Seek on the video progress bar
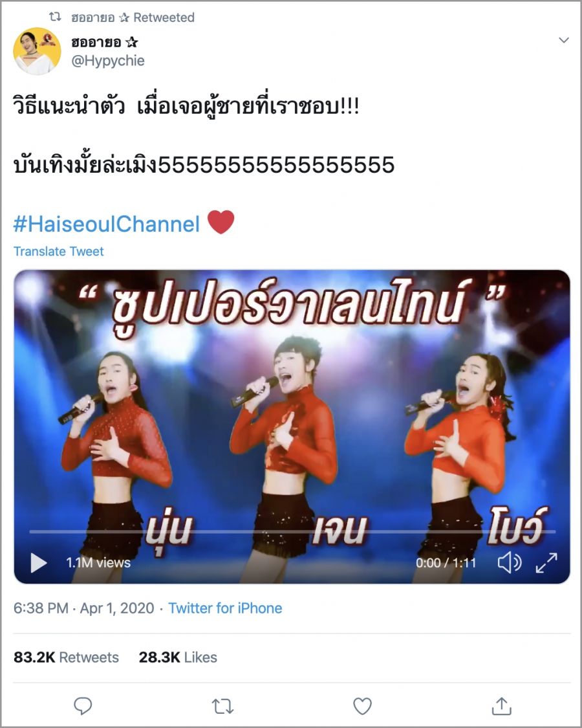The height and width of the screenshot is (728, 582). (292, 531)
